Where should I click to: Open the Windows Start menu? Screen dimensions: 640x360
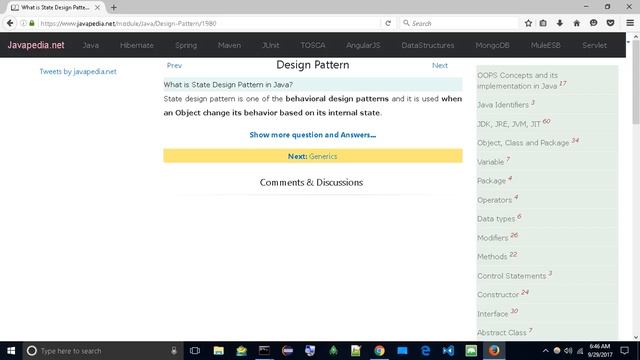coord(11,351)
